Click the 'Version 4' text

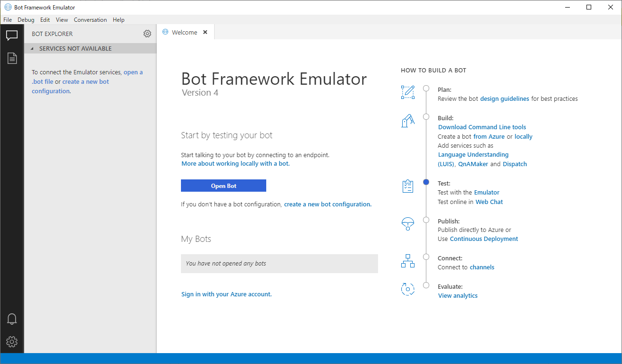[200, 93]
